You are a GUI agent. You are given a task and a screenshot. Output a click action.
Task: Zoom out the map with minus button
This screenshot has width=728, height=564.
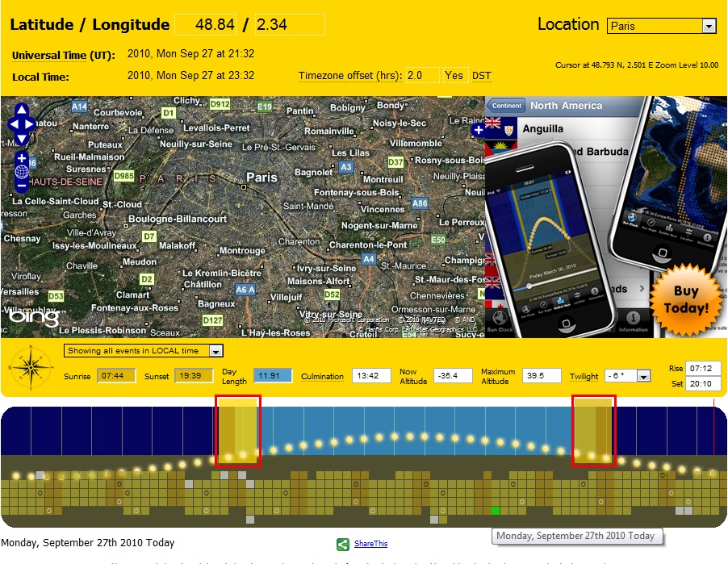22,186
